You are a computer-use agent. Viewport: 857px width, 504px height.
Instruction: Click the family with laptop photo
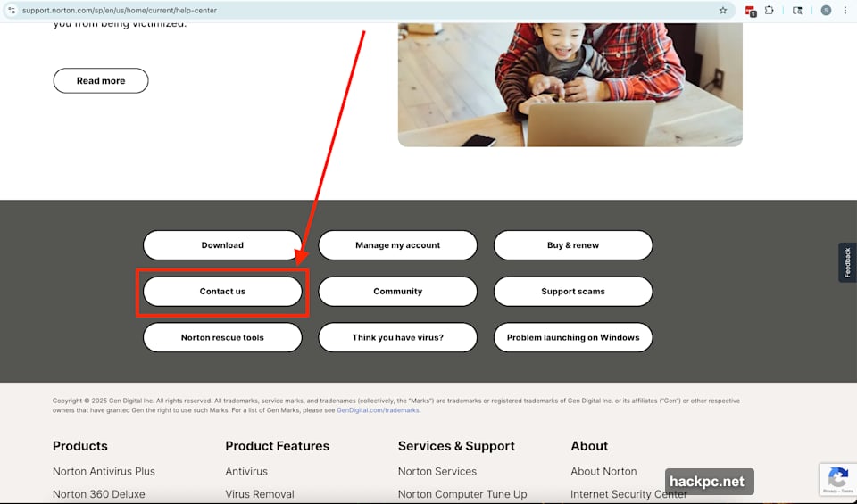point(570,85)
